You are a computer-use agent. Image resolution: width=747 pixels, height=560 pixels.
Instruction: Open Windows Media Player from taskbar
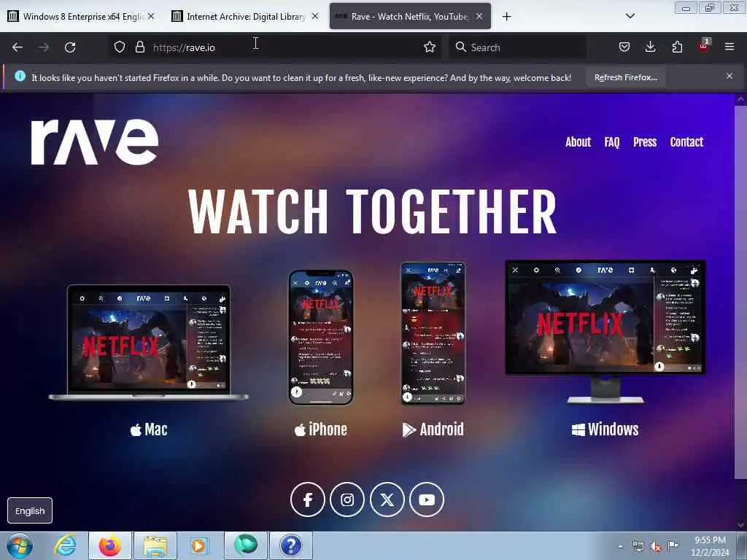point(200,545)
